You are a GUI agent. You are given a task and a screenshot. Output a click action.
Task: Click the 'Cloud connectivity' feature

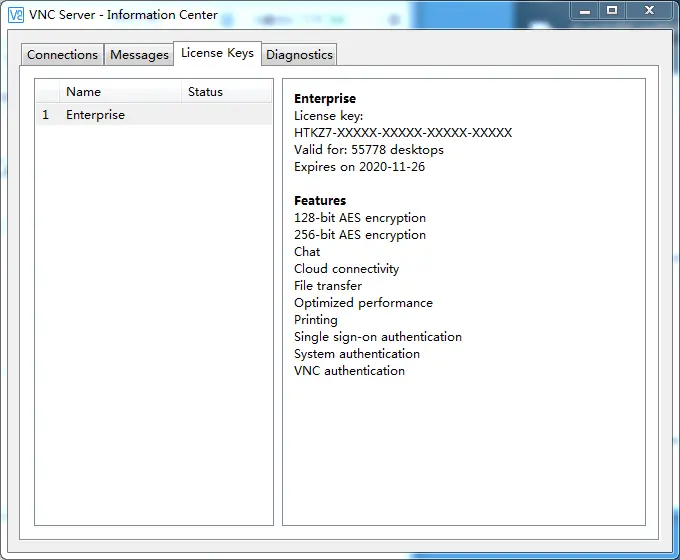coord(347,269)
